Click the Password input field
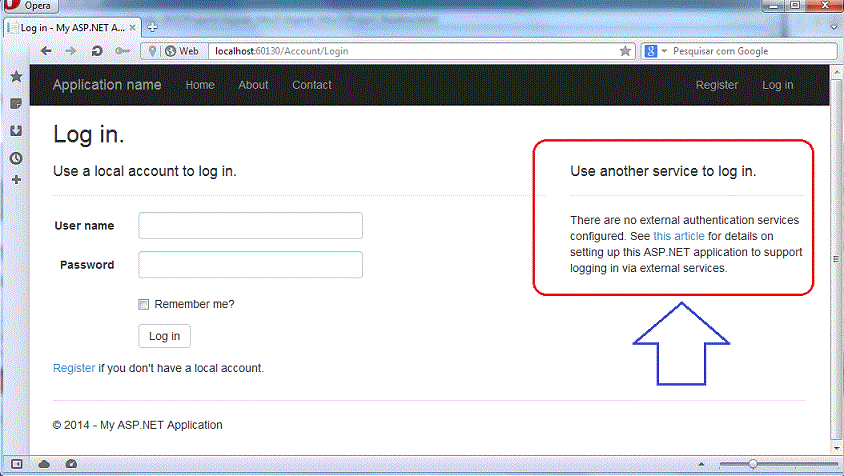 [x=250, y=265]
